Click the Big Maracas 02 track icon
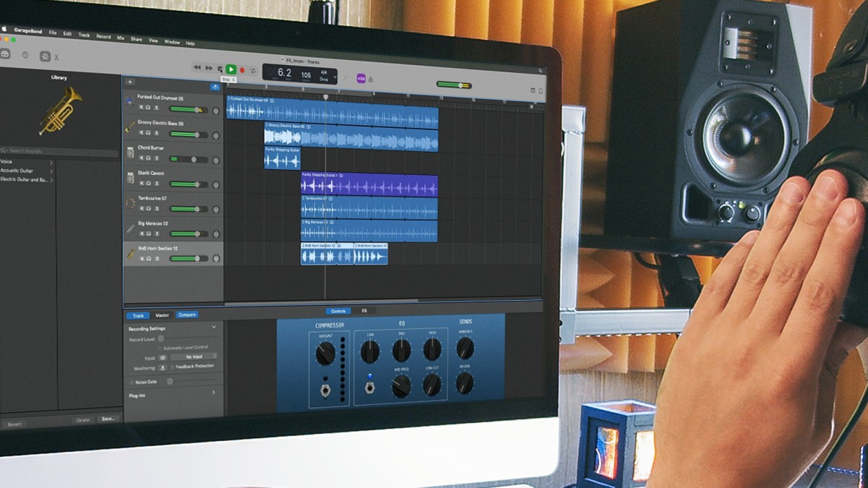868x488 pixels. pyautogui.click(x=130, y=228)
